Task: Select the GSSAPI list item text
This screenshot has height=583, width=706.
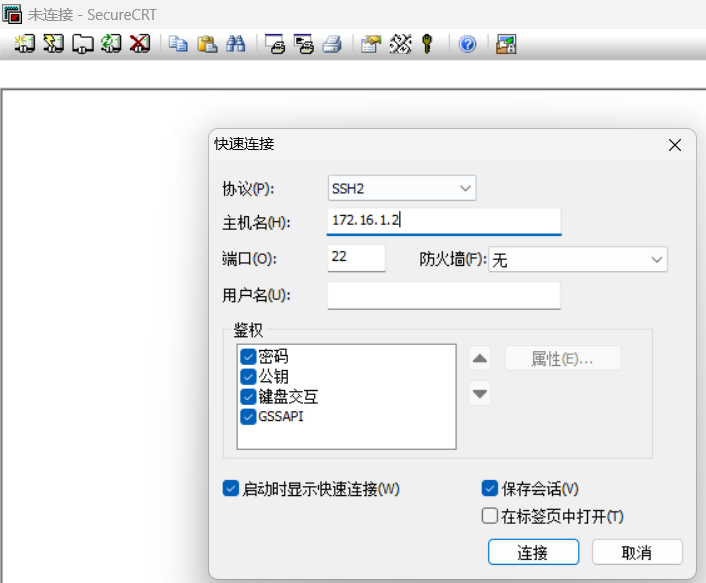Action: click(281, 416)
